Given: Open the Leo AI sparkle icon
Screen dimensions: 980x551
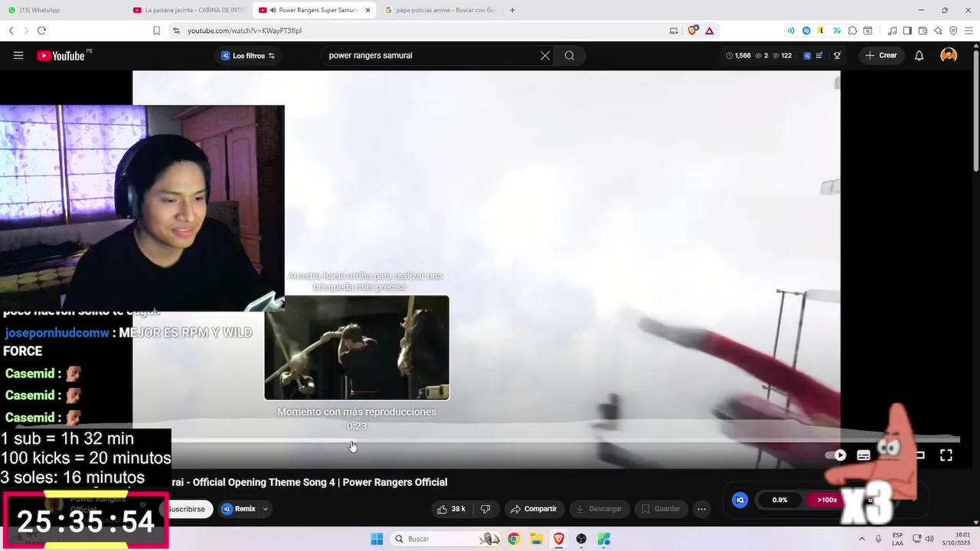Looking at the screenshot, I should point(938,31).
